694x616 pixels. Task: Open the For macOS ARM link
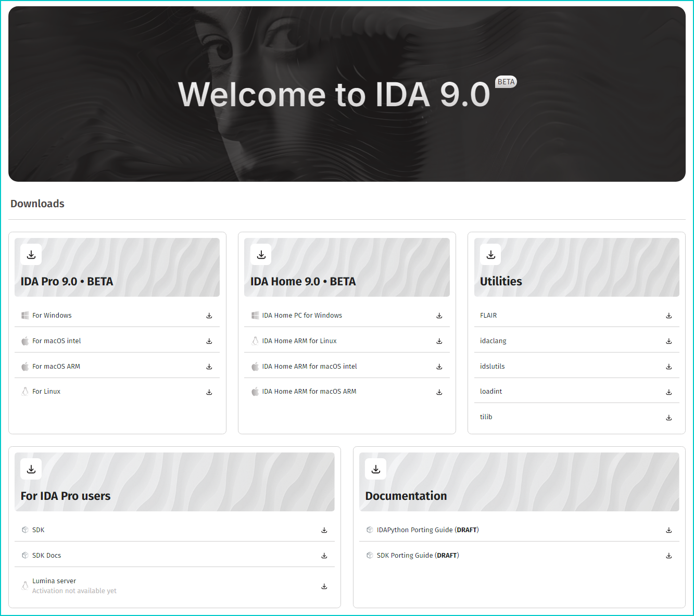coord(56,367)
